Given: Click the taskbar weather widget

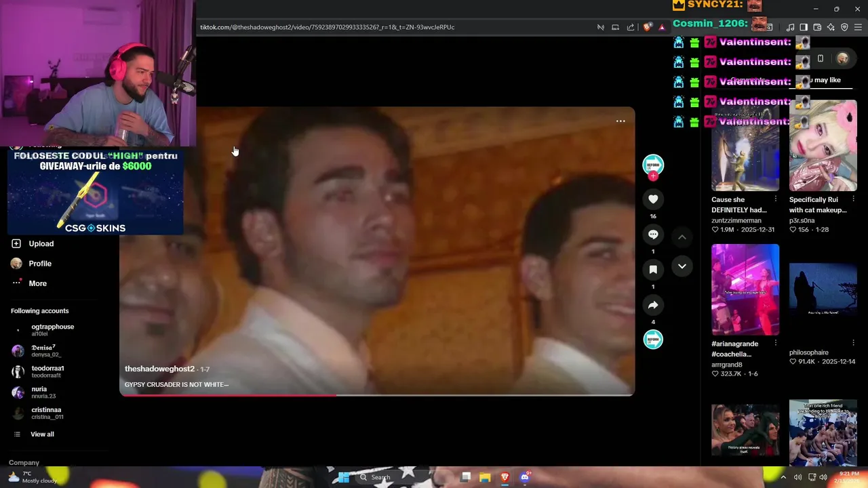Looking at the screenshot, I should [33, 477].
